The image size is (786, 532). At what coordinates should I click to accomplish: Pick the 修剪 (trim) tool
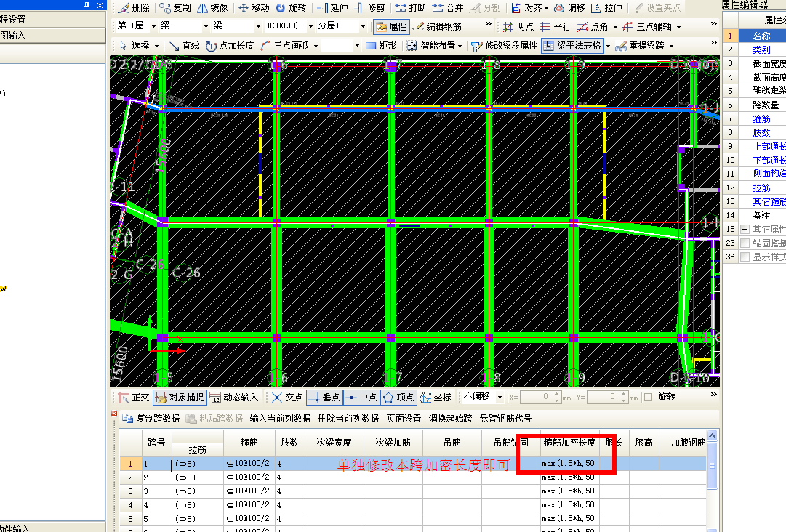click(369, 8)
